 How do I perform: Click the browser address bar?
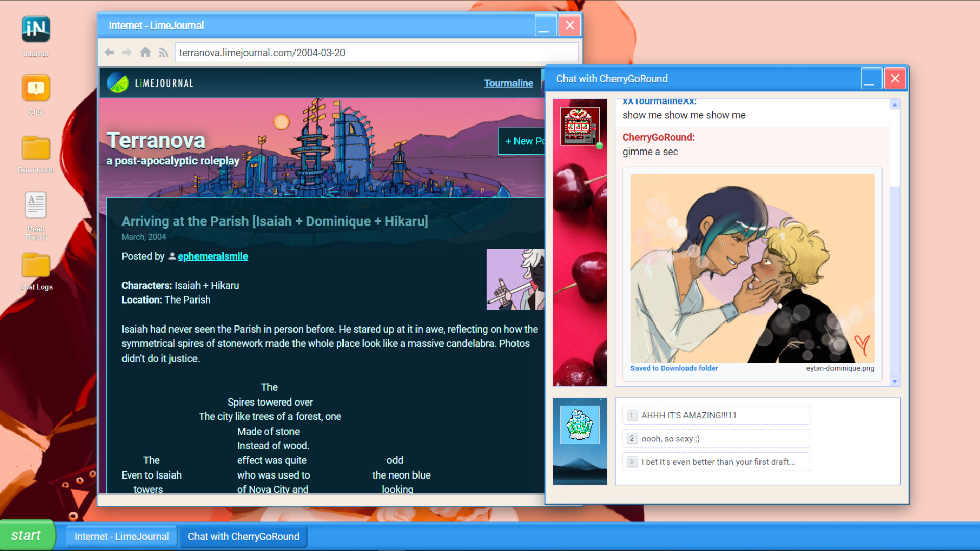[x=376, y=52]
